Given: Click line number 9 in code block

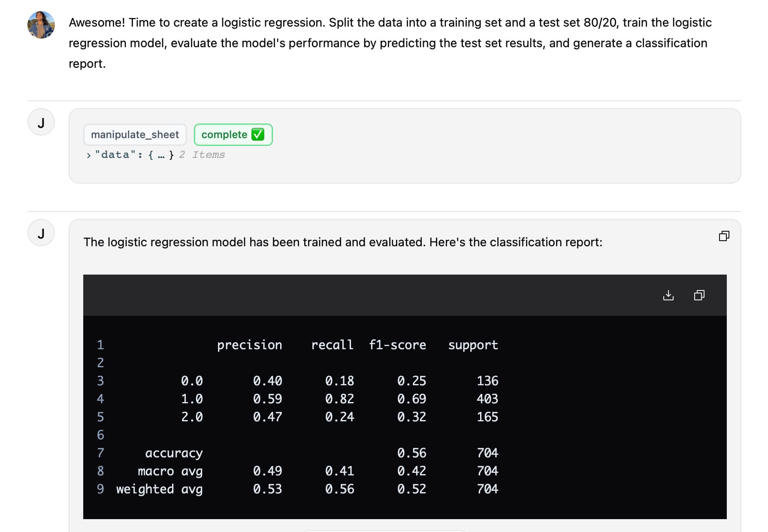Looking at the screenshot, I should coord(100,489).
